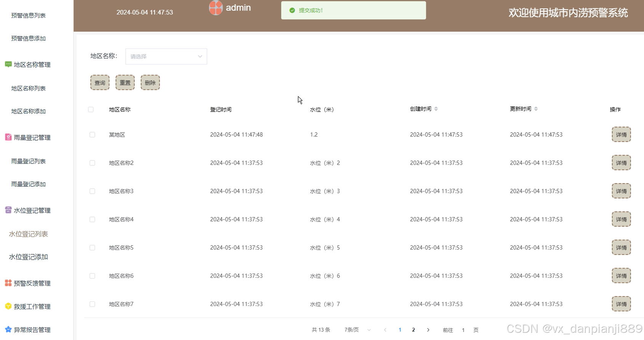Click header clock 2024-05-04 11:47:53
Screen dimensions: 644x340
click(x=145, y=12)
